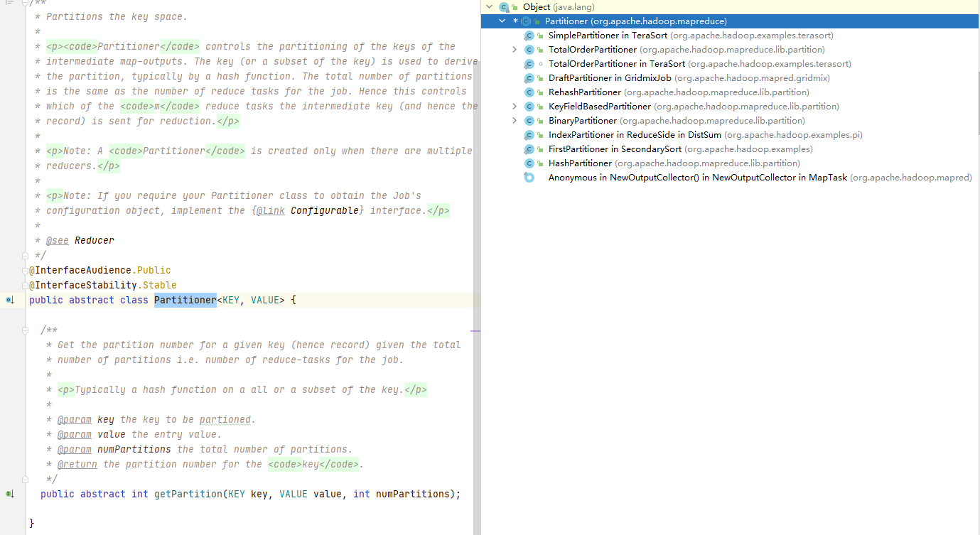
Task: Click the gutter implementations icon on the getPartition line
Action: tap(10, 494)
